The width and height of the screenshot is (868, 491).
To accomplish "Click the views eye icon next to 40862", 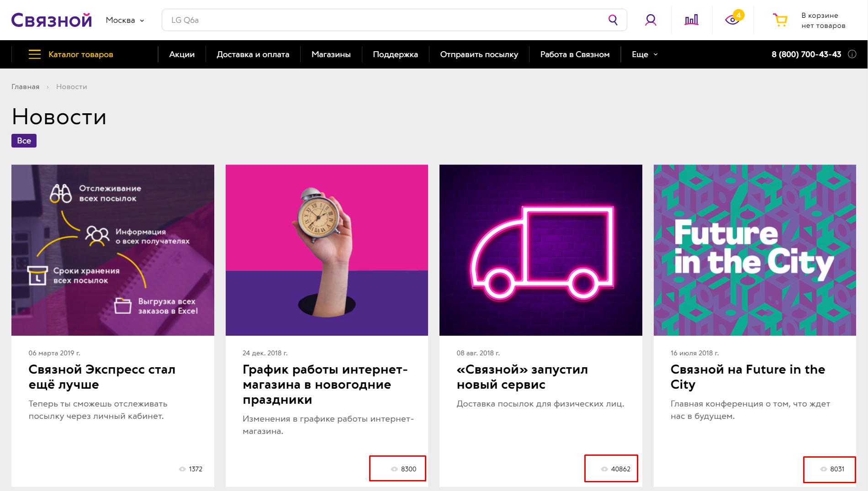I will tap(604, 469).
